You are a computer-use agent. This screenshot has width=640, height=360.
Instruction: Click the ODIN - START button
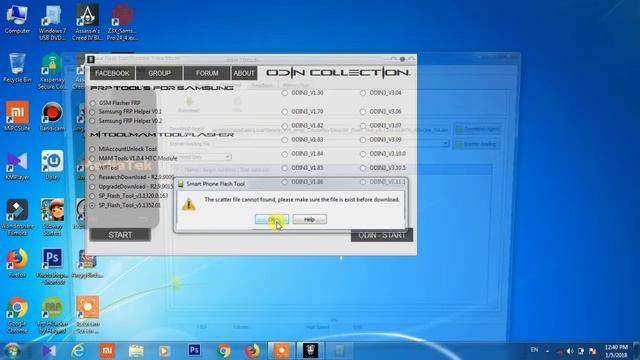coord(382,235)
